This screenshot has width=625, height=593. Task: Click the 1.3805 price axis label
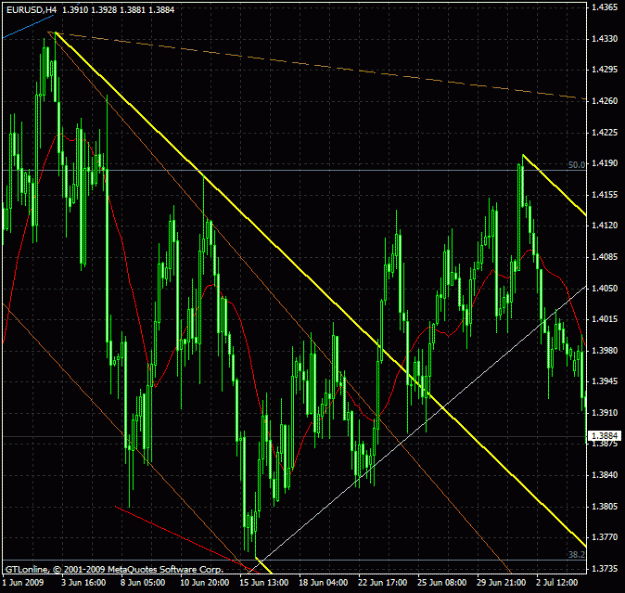pos(605,507)
